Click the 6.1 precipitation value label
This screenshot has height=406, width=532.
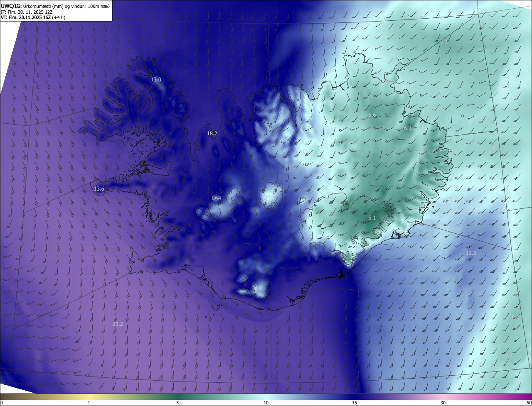(408, 128)
